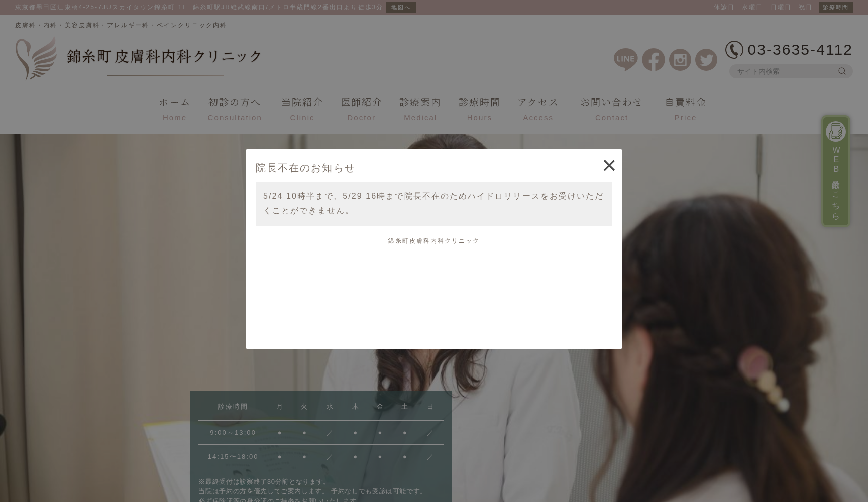
Task: Click the 診療時間 button in top bar
Action: pyautogui.click(x=835, y=8)
